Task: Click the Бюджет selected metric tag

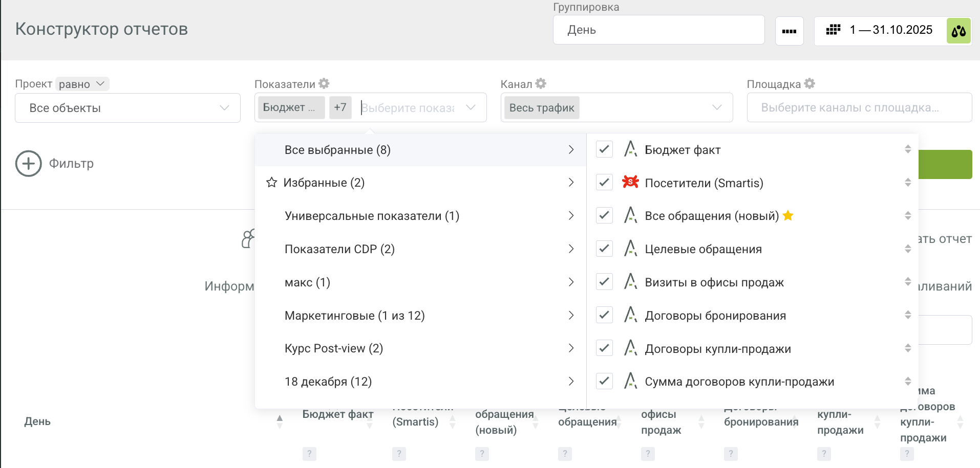Action: pyautogui.click(x=291, y=107)
